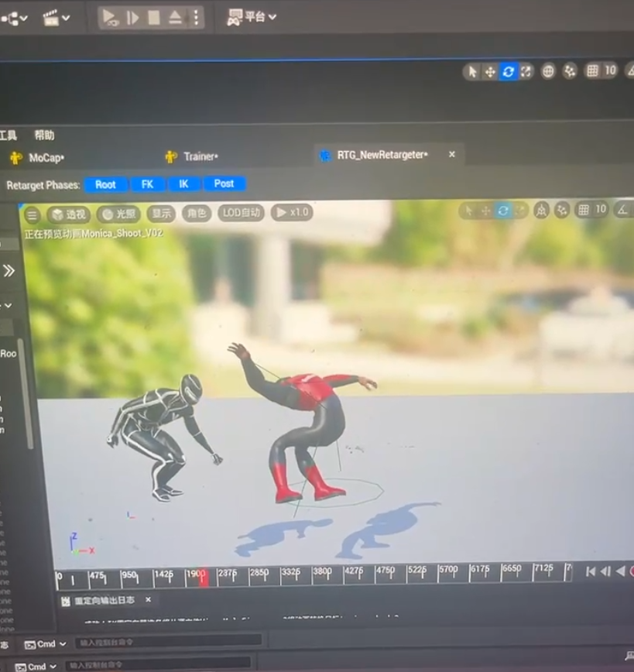Pick the translate tool in upper toolbar
The height and width of the screenshot is (672, 634).
(x=489, y=71)
